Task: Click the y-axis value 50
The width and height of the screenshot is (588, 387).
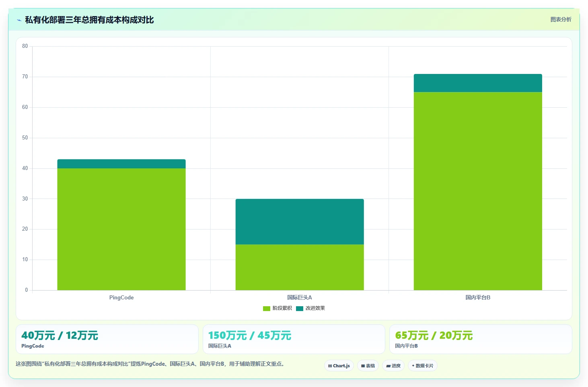Action: [25, 138]
